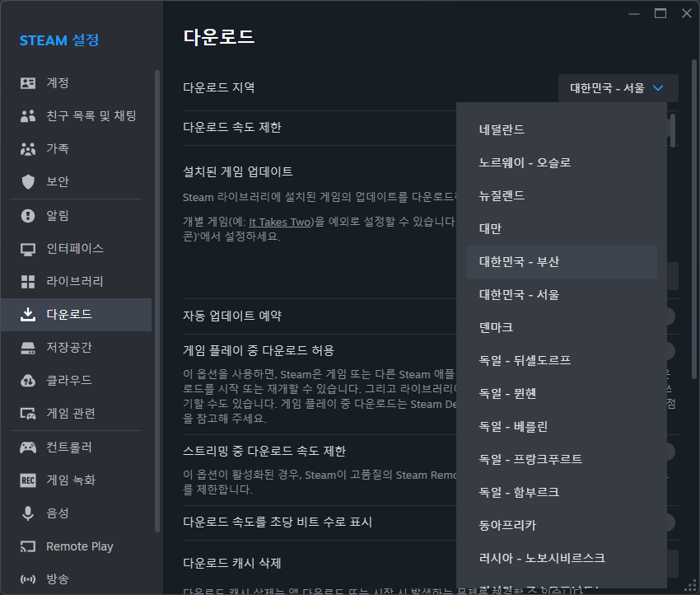Choose 노르웨이 - 오슬로 download region

pos(561,163)
